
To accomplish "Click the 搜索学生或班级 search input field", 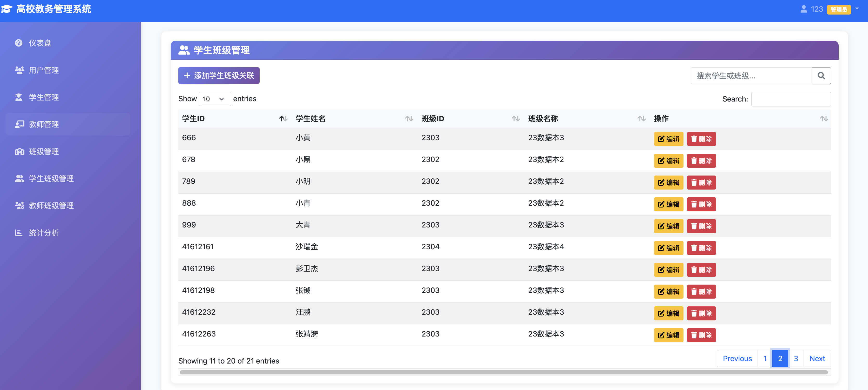I will (751, 76).
